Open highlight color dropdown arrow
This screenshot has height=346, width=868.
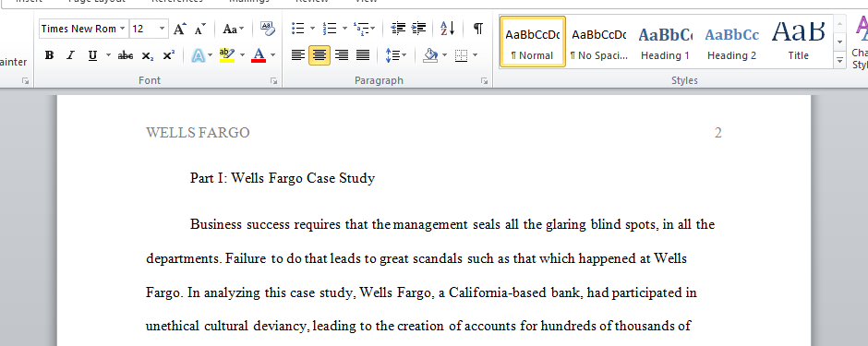242,55
